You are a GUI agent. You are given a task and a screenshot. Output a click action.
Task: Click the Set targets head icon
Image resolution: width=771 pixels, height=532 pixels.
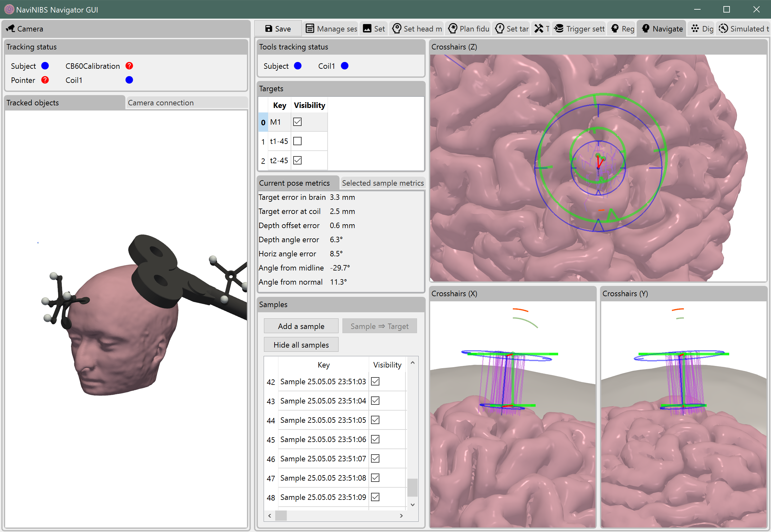click(x=500, y=29)
